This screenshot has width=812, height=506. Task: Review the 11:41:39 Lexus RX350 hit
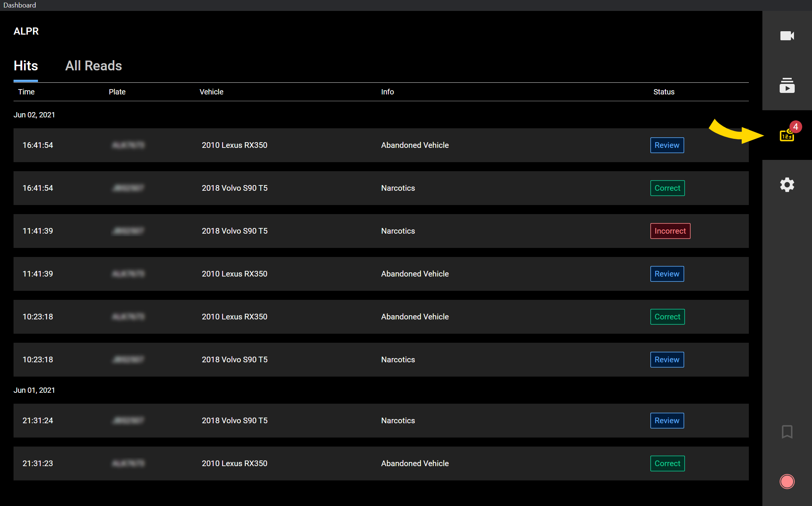(667, 274)
